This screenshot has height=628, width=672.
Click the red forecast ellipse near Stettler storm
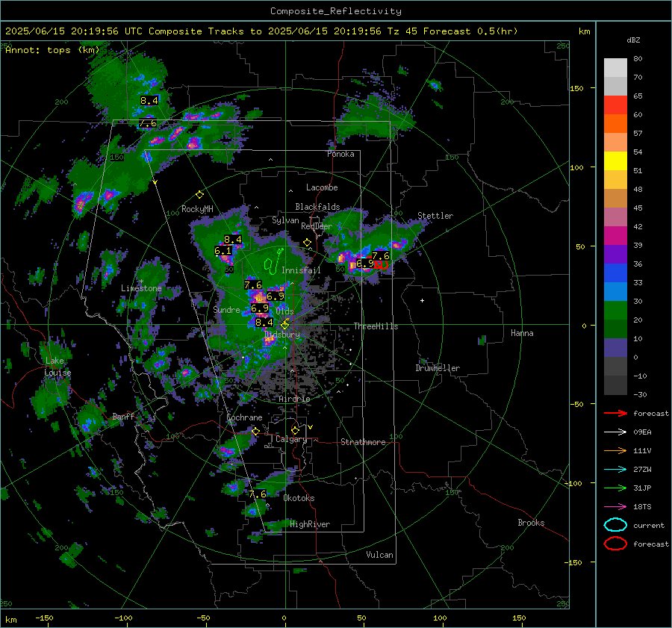[x=381, y=265]
